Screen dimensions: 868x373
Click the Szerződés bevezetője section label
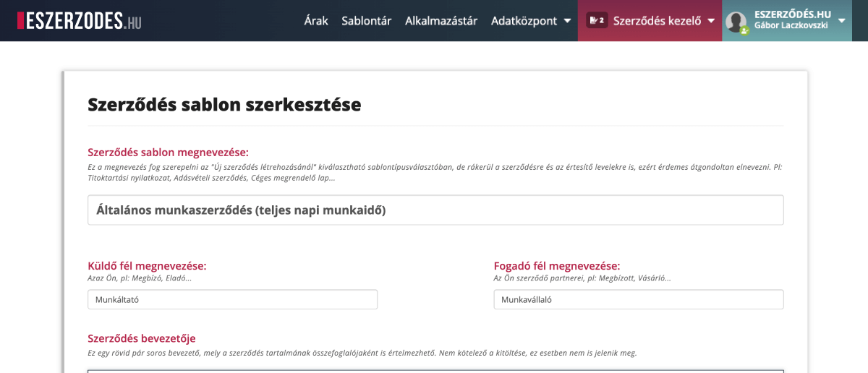point(142,338)
